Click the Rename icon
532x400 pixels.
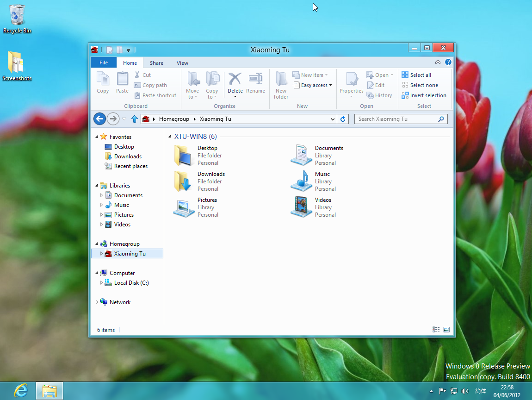coord(255,79)
